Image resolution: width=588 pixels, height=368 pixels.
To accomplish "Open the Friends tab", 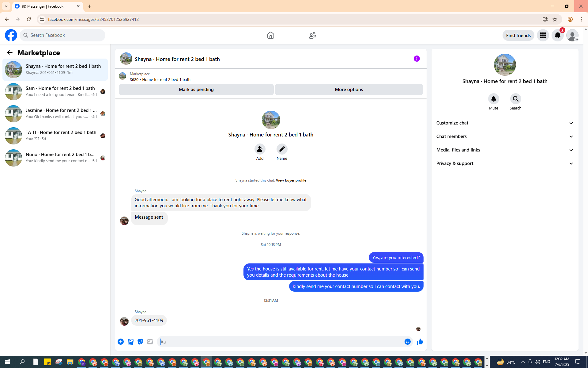I will point(312,35).
